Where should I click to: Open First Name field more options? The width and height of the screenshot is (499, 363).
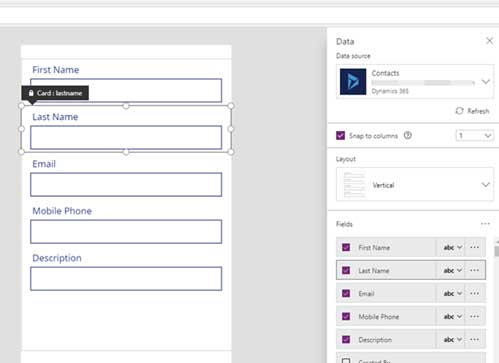pos(474,247)
